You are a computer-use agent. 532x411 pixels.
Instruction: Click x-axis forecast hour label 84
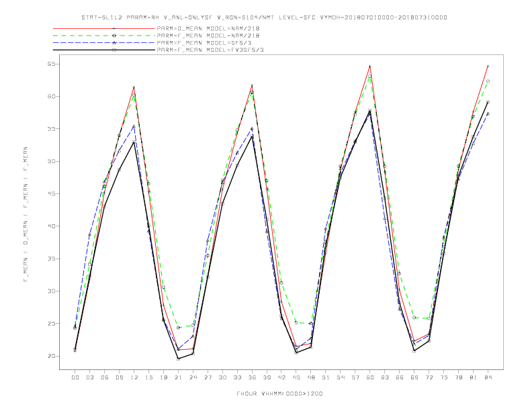[x=488, y=377]
